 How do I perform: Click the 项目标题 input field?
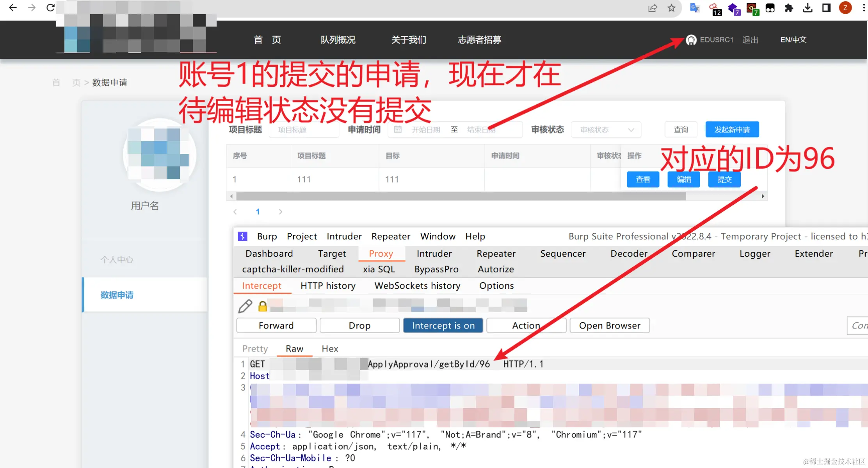pyautogui.click(x=304, y=130)
